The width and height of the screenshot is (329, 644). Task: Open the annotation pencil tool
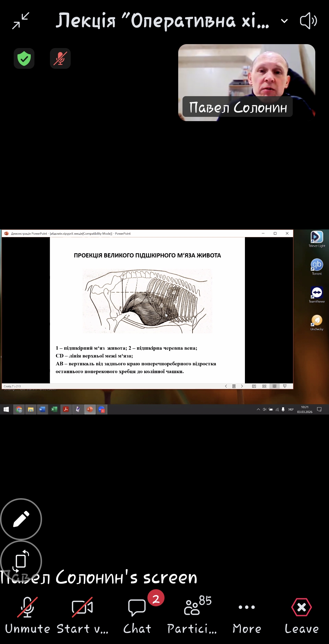(x=21, y=519)
